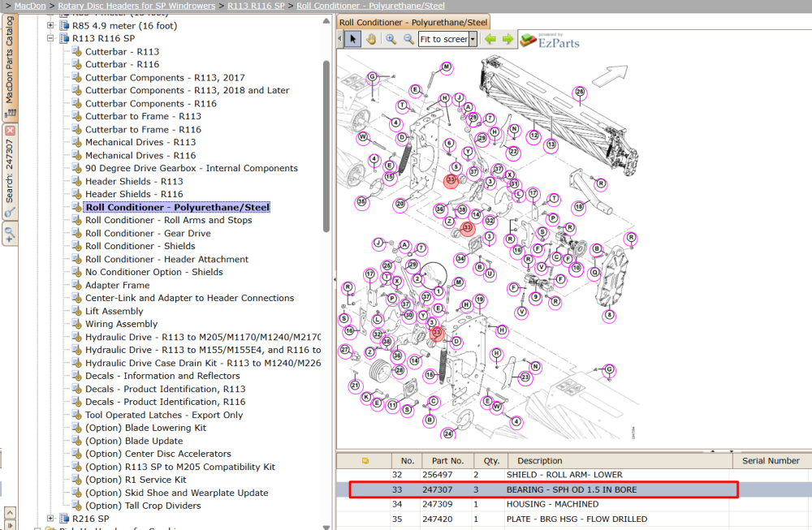
Task: Collapse the diagram toolbar with left triangle
Action: coord(339,39)
